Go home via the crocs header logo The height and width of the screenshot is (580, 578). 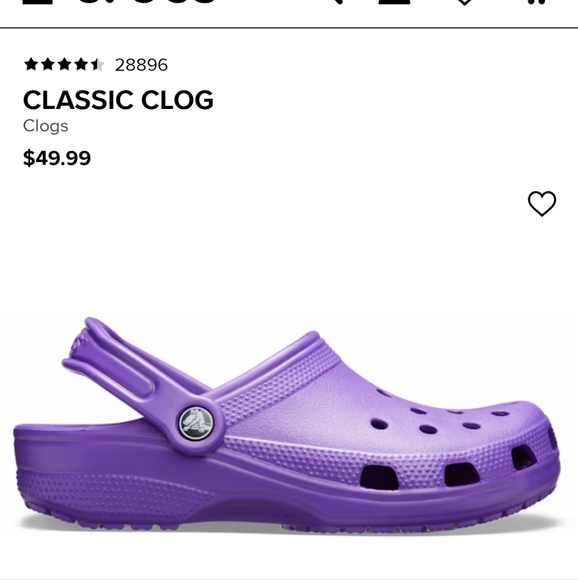pos(148,2)
